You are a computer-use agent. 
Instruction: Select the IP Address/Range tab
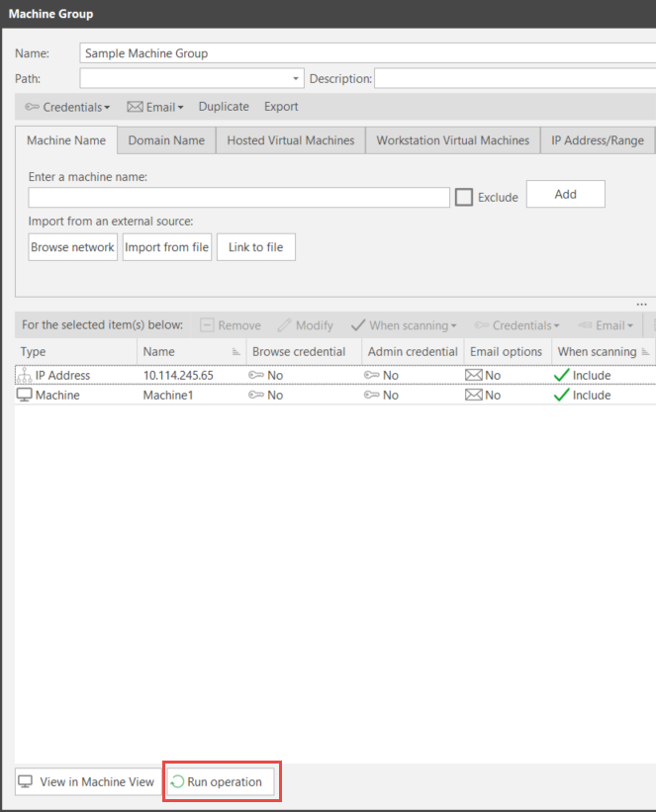click(597, 140)
